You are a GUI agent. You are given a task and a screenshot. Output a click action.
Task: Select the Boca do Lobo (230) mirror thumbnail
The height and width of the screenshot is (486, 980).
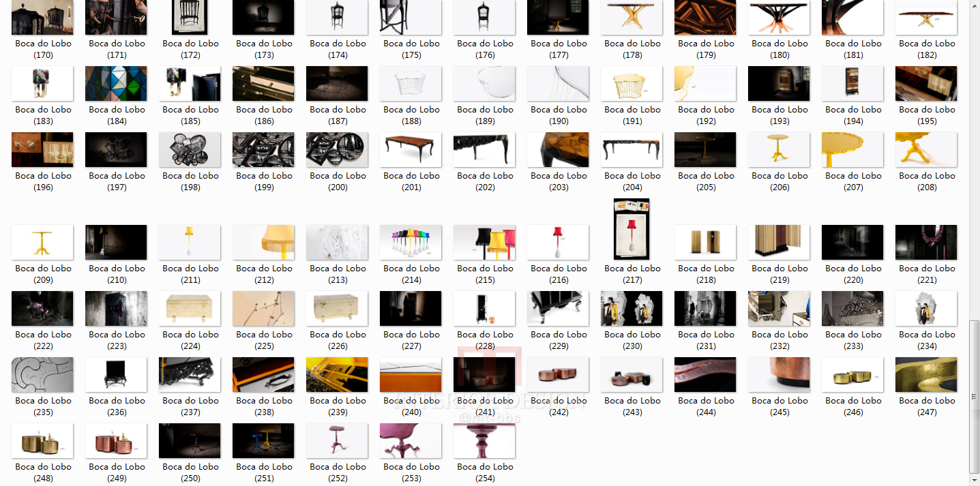[632, 308]
